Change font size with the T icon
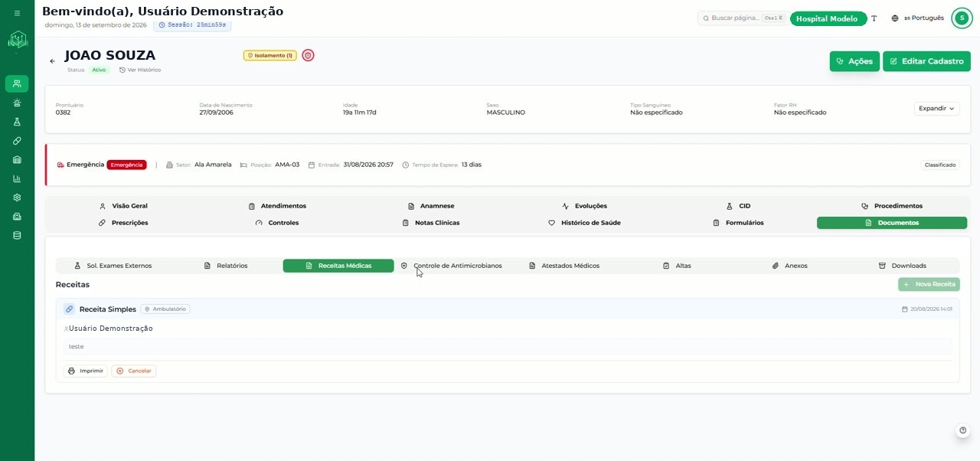This screenshot has width=980, height=461. (x=874, y=18)
